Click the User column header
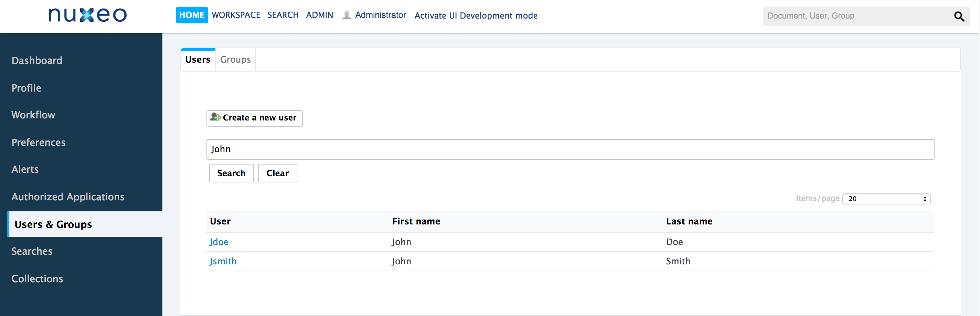This screenshot has width=980, height=316. coord(220,222)
